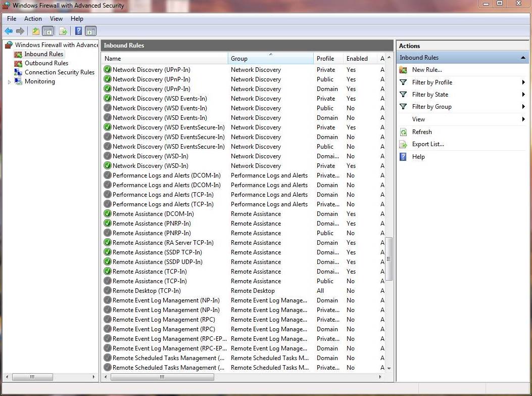Click the Filter by Group funnel icon

[x=403, y=107]
